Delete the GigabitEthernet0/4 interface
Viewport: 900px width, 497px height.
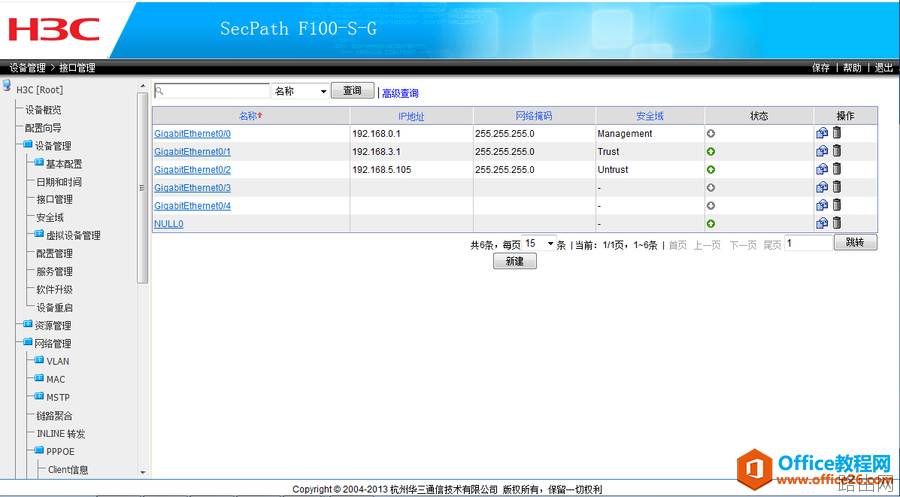(837, 204)
